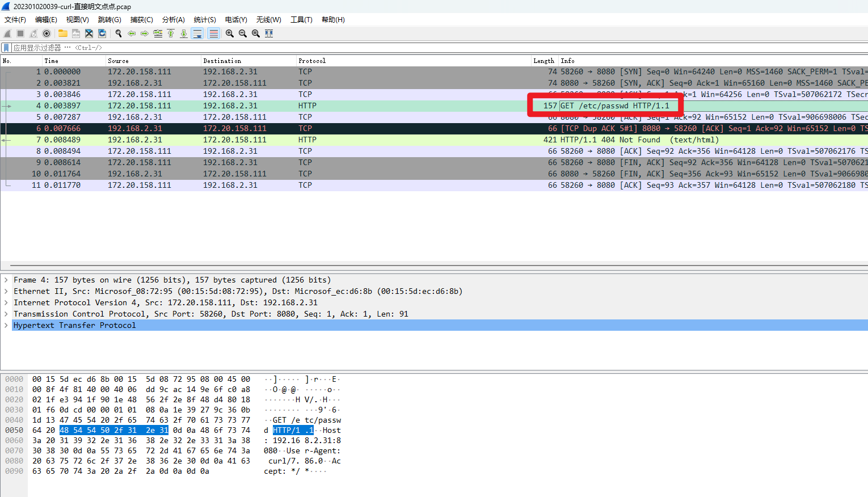The image size is (868, 497).
Task: Select packet 2 SYN, ACK from 192.168.2.31
Action: pos(434,83)
